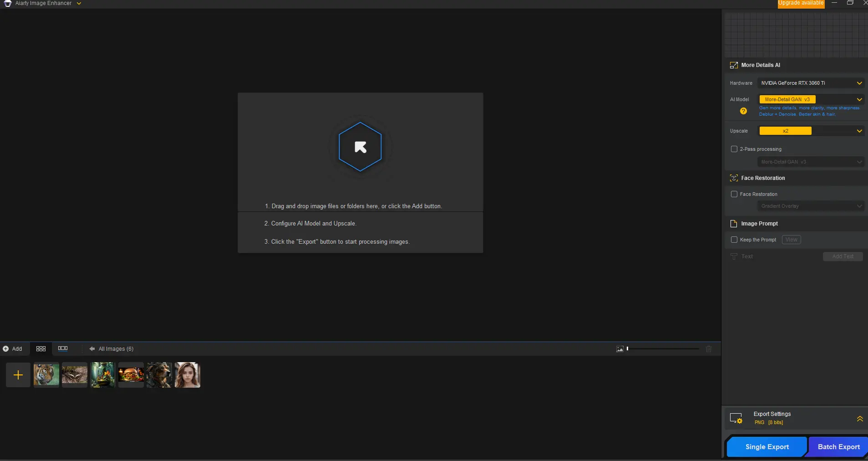This screenshot has height=461, width=868.
Task: Click the Export Settings label
Action: pyautogui.click(x=772, y=414)
